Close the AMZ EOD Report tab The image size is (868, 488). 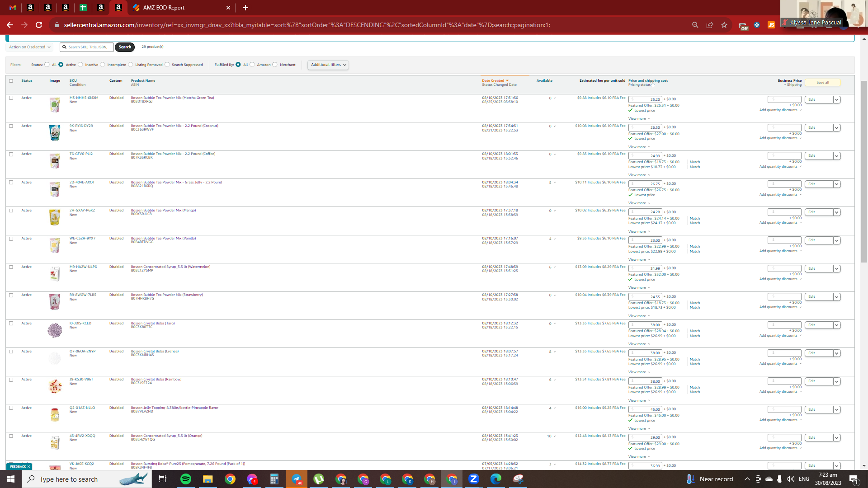point(228,8)
